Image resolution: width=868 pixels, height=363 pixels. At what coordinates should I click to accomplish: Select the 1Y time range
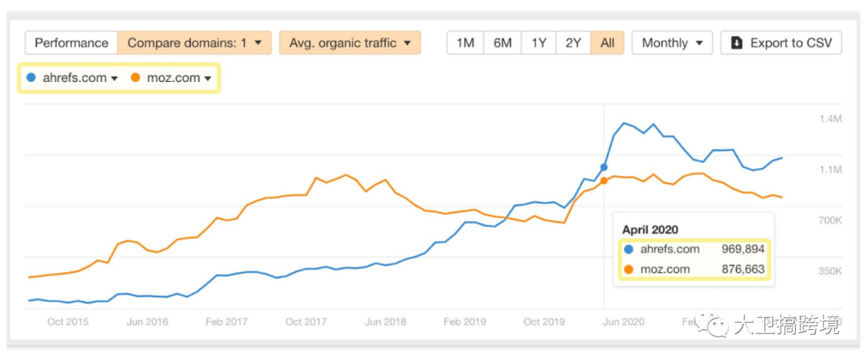pyautogui.click(x=539, y=43)
